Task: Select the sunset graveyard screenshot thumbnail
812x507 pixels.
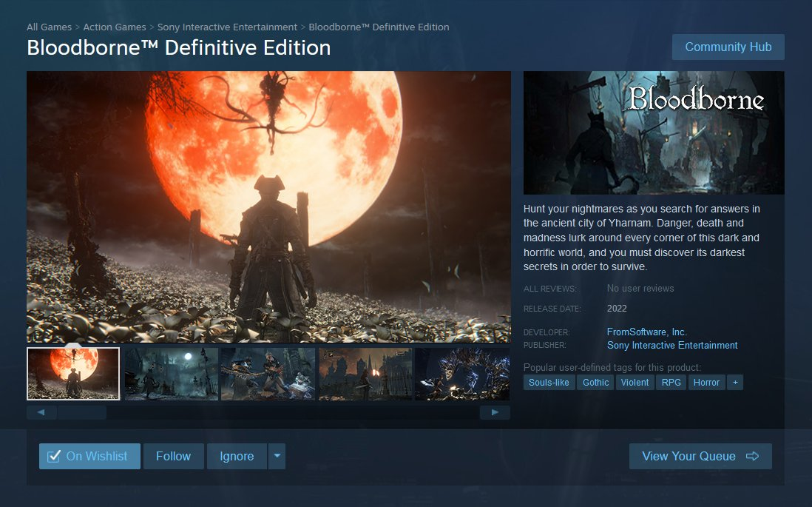Action: coord(365,374)
